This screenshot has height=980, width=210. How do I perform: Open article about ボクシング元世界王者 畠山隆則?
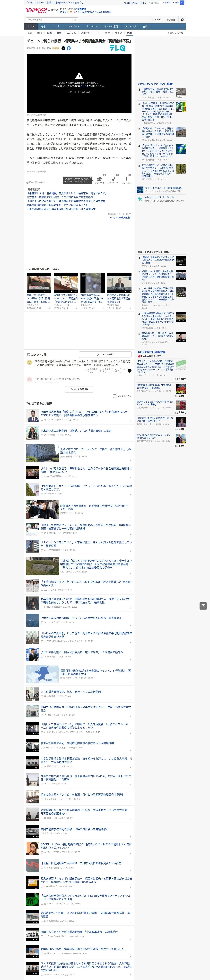[x=86, y=470]
